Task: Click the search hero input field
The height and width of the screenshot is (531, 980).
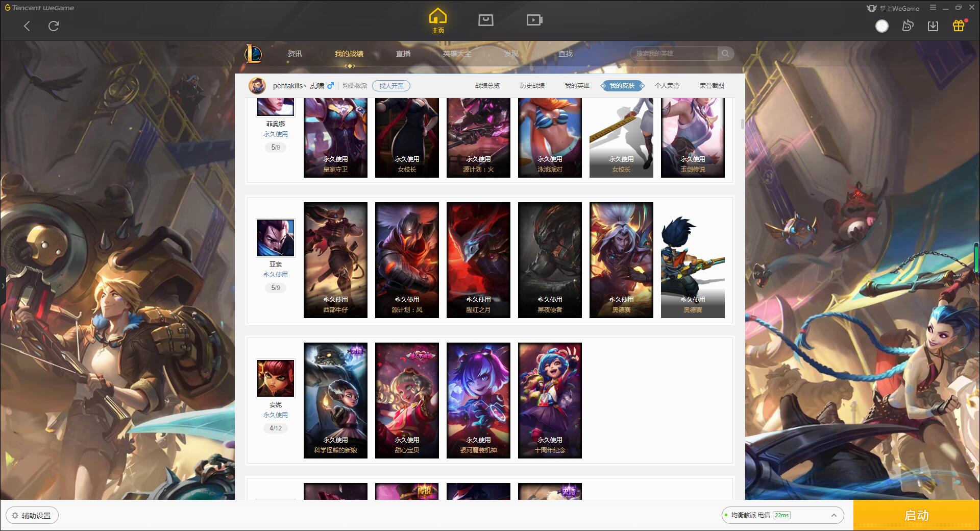Action: pyautogui.click(x=674, y=54)
